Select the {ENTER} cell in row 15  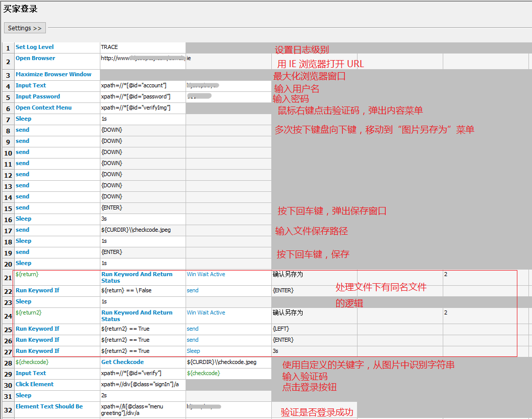[143, 208]
